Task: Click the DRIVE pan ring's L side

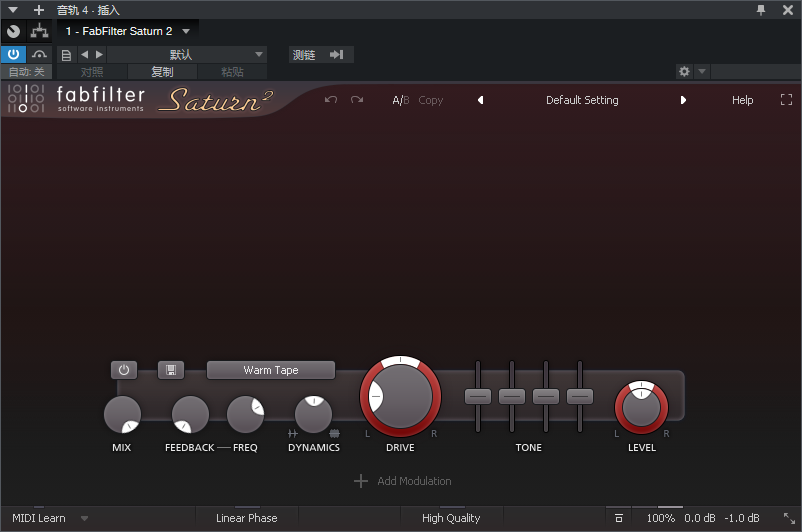Action: 367,434
